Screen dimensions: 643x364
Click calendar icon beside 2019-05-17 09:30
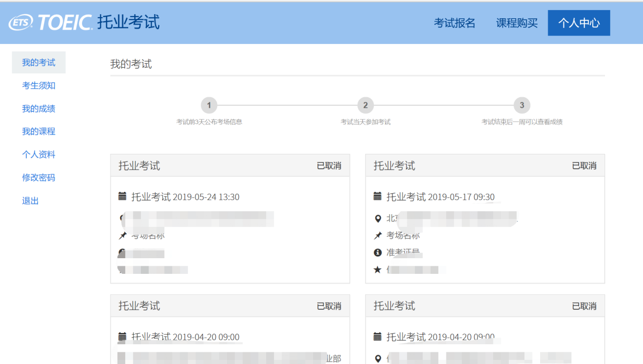point(377,196)
